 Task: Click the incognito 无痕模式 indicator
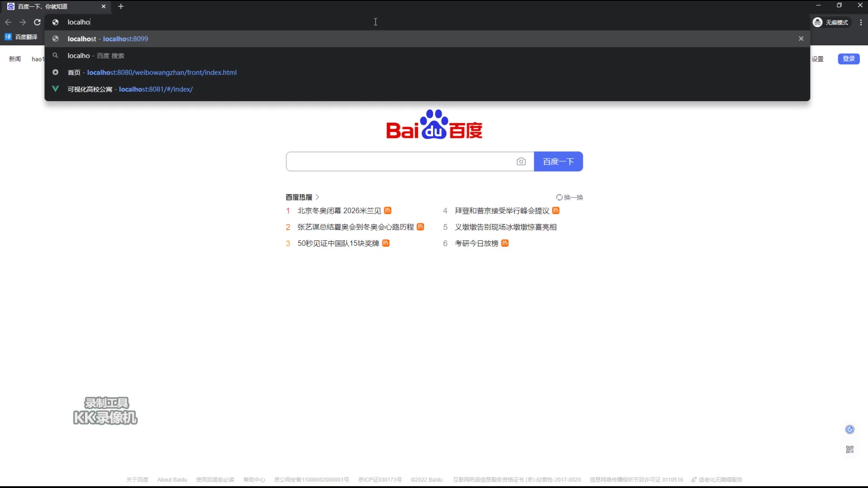[831, 22]
